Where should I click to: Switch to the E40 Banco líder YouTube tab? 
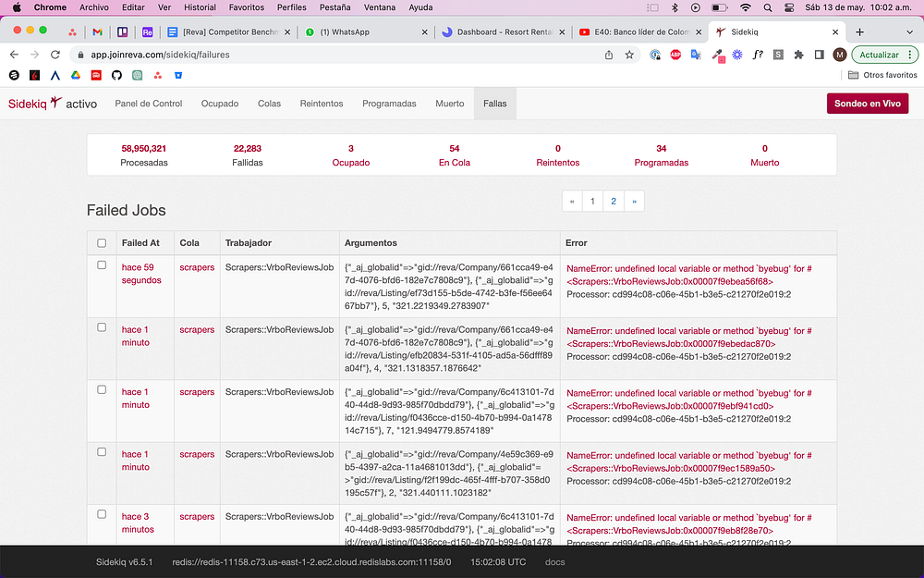click(640, 32)
